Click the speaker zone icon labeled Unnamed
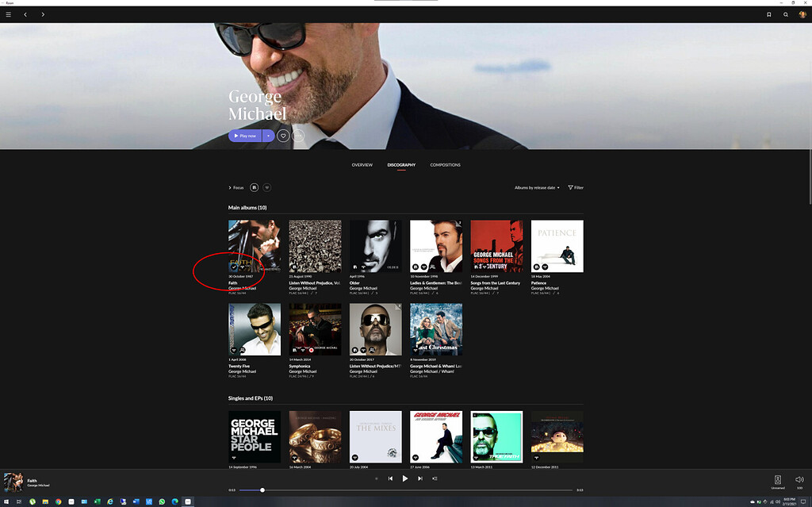 point(776,481)
